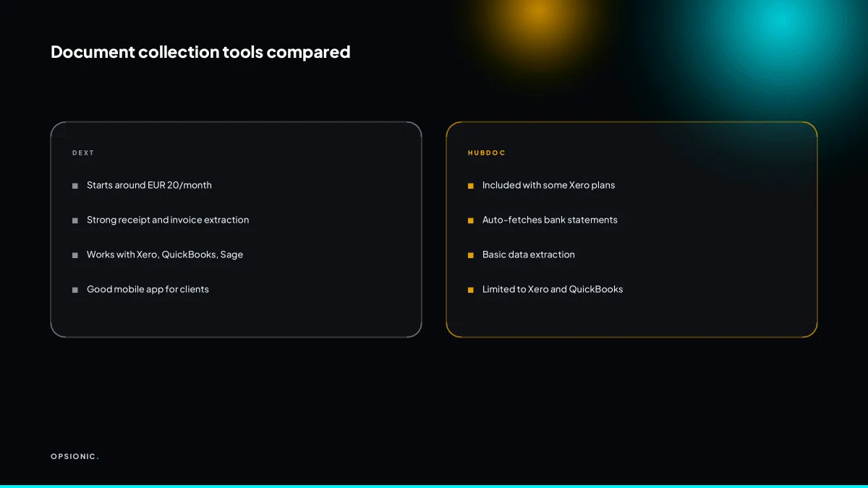
Task: Select 'Included with some Xero plans' text
Action: (x=548, y=185)
